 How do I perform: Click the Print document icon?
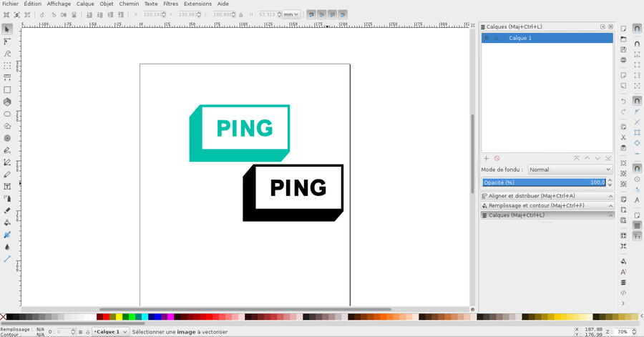point(623,60)
